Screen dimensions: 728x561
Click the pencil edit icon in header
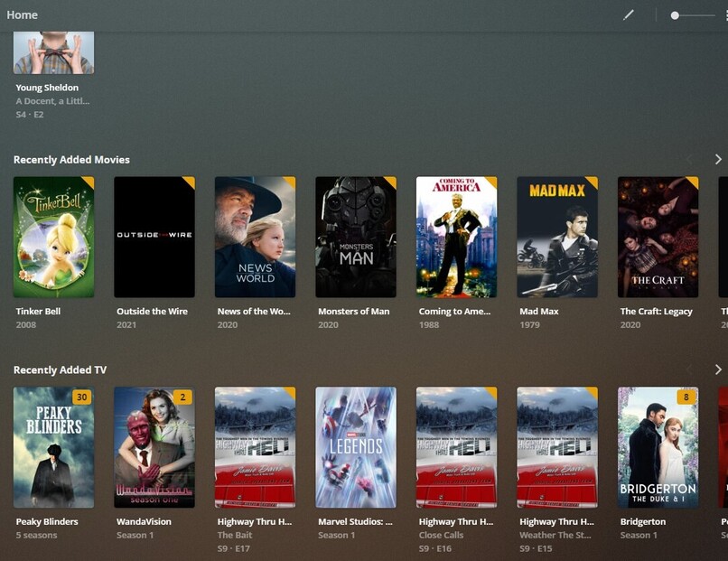tap(628, 14)
